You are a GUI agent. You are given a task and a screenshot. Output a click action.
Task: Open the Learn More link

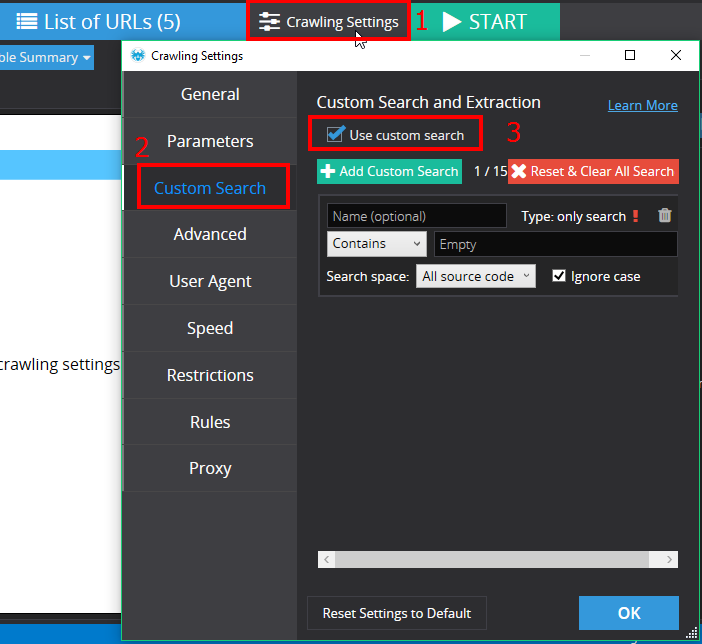(642, 105)
